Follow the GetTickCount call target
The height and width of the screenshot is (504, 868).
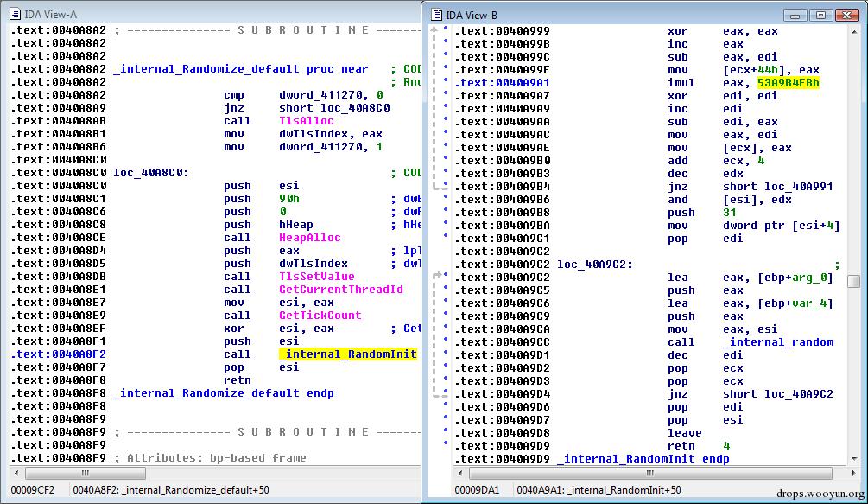click(320, 316)
